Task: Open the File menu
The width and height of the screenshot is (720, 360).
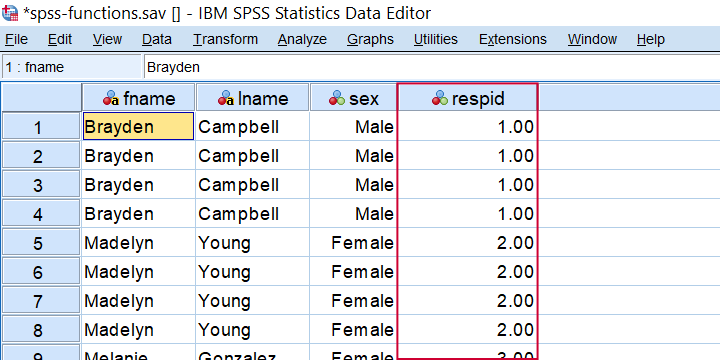Action: (x=17, y=39)
